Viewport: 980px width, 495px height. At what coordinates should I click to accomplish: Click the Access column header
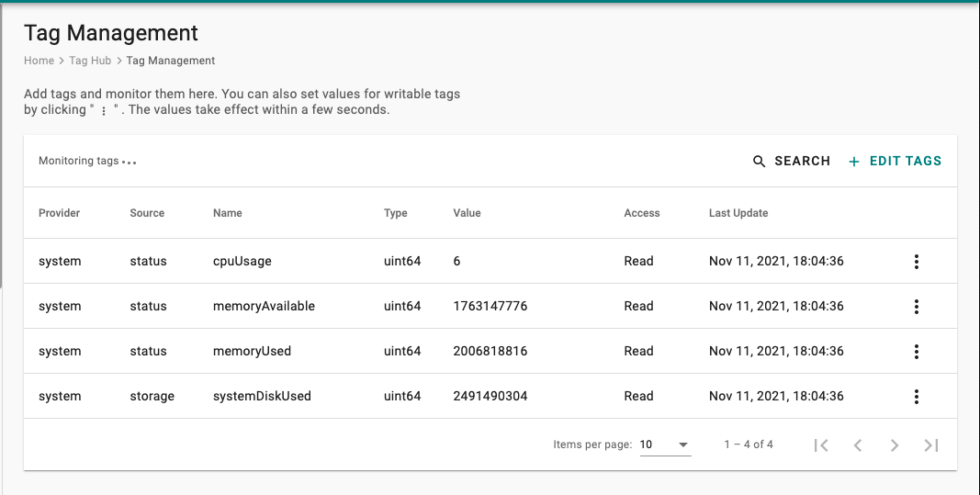[642, 213]
